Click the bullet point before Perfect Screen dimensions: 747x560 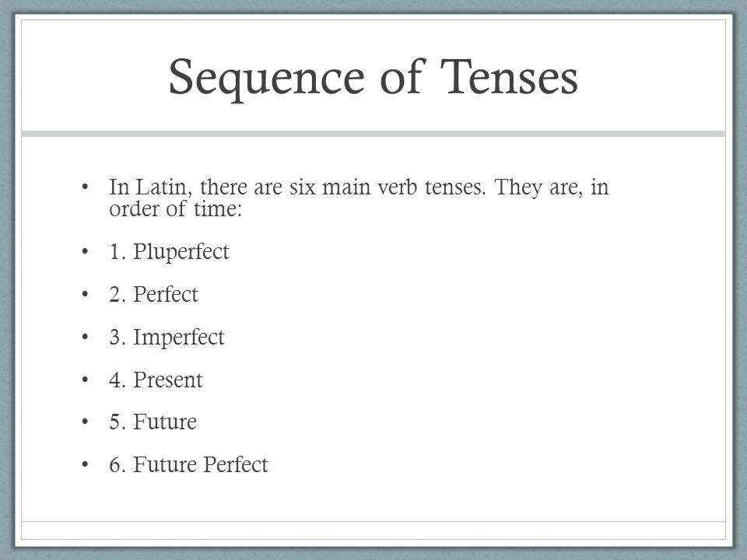86,294
